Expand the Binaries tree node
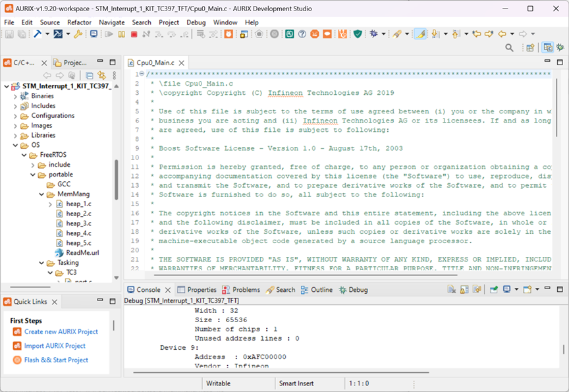569x392 pixels. 16,96
